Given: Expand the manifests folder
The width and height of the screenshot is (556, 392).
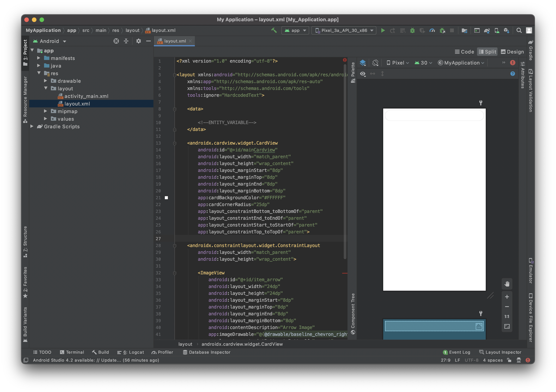Looking at the screenshot, I should (39, 58).
